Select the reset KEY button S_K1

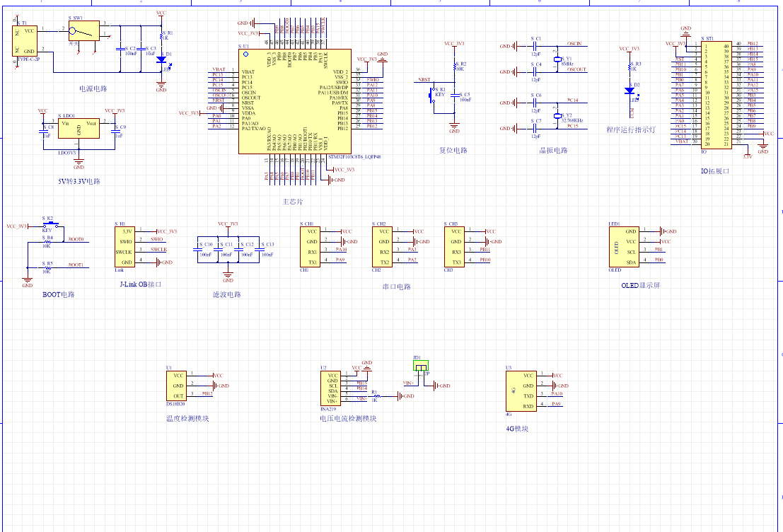[x=432, y=96]
